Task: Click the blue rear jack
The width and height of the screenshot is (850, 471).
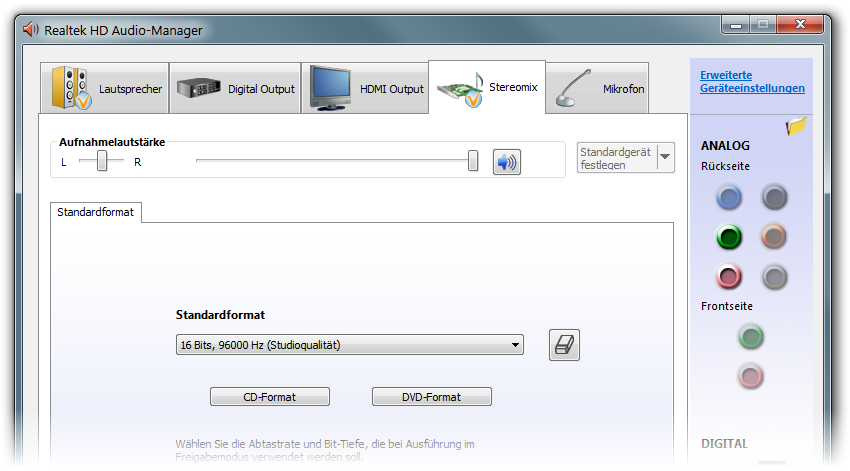Action: click(729, 197)
